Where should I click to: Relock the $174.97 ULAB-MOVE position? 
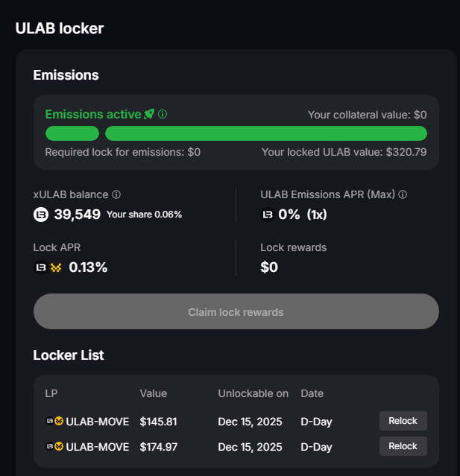click(403, 446)
